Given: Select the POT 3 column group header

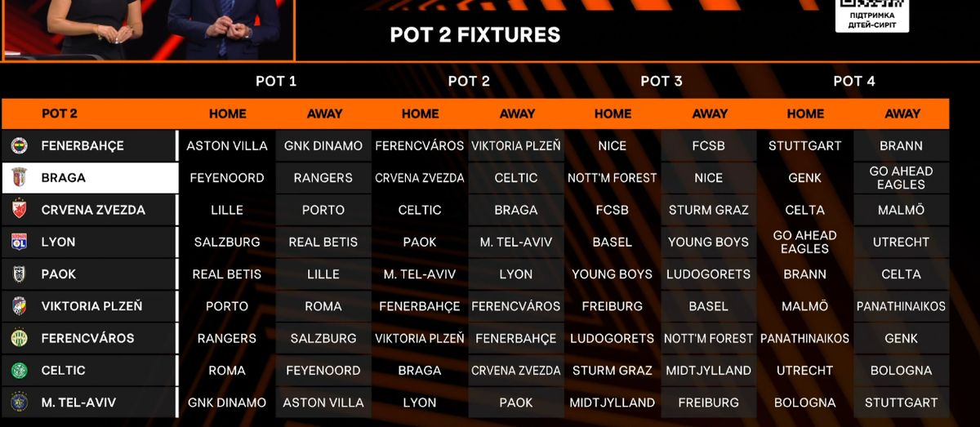Looking at the screenshot, I should (661, 81).
